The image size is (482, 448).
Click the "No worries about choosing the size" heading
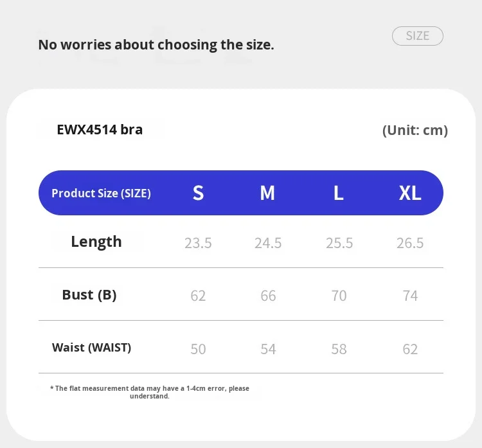[x=156, y=45]
